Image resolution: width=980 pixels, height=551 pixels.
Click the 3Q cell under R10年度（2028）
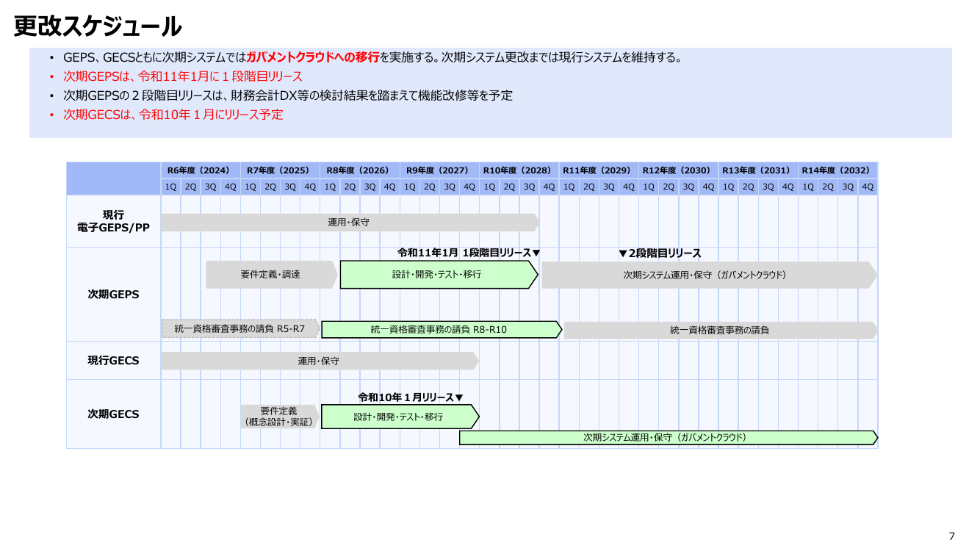[x=529, y=187]
